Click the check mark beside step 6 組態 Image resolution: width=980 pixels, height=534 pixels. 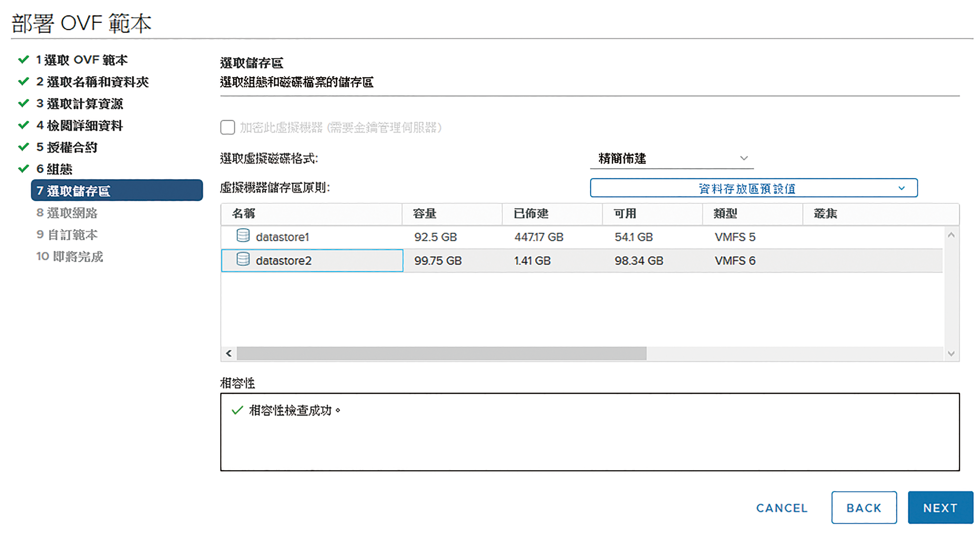tap(24, 168)
